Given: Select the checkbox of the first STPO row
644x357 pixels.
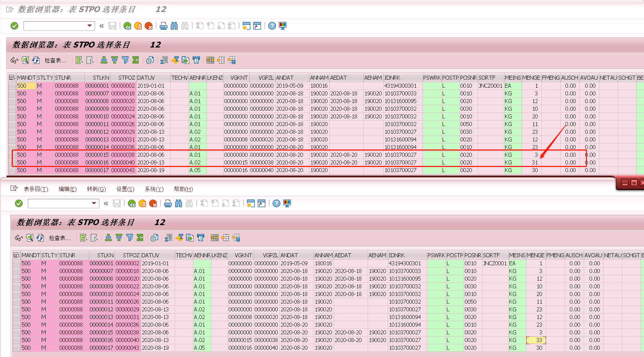Looking at the screenshot, I should point(12,86).
